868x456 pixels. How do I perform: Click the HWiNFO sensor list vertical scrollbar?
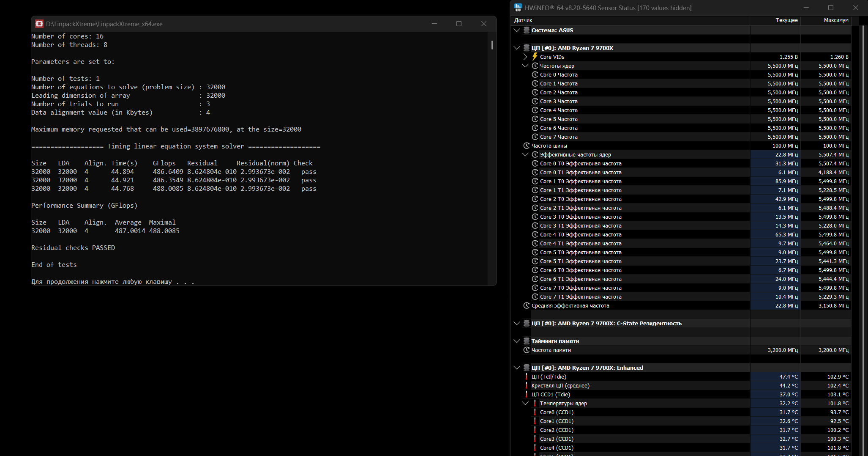[862, 241]
